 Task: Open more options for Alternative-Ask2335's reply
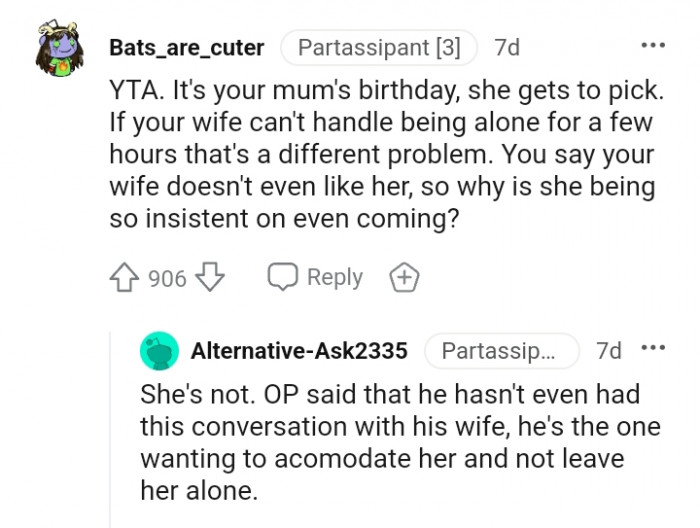click(x=653, y=349)
